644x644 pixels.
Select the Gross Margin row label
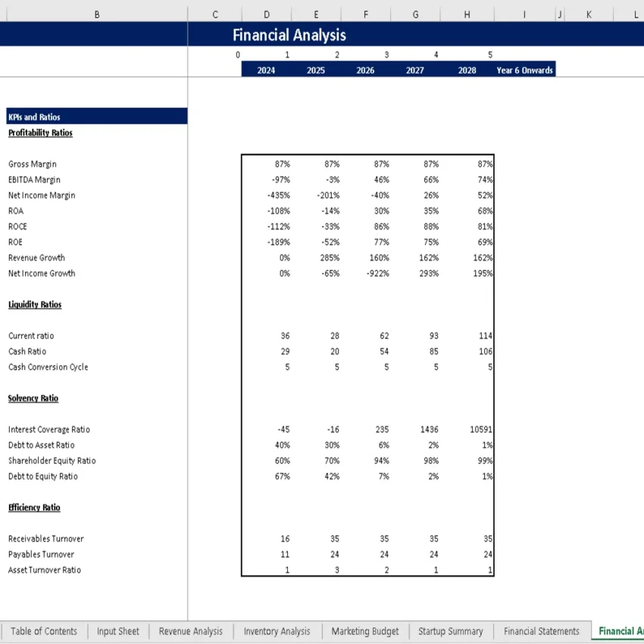pos(32,164)
